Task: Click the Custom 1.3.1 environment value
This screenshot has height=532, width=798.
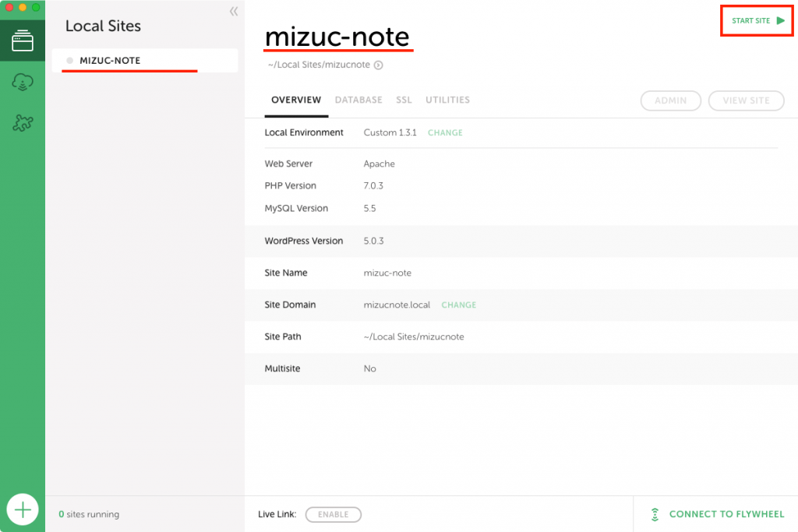Action: coord(390,132)
